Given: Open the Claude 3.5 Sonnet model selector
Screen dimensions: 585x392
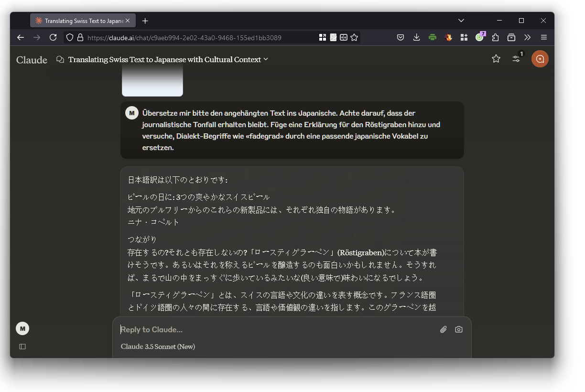Looking at the screenshot, I should click(x=158, y=347).
